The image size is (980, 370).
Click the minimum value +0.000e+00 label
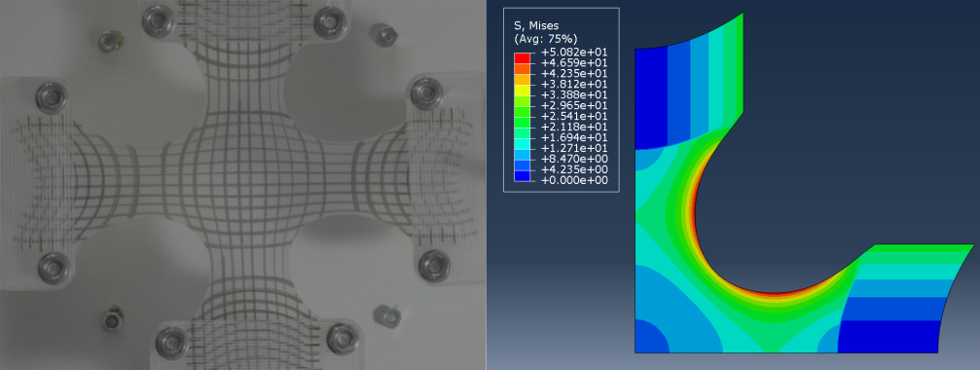pyautogui.click(x=574, y=181)
